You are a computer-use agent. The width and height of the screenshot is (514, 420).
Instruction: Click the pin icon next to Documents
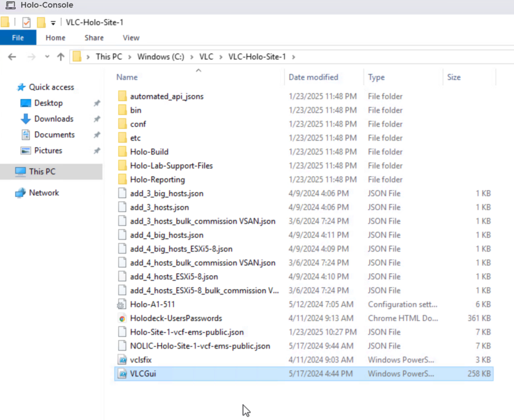(96, 135)
